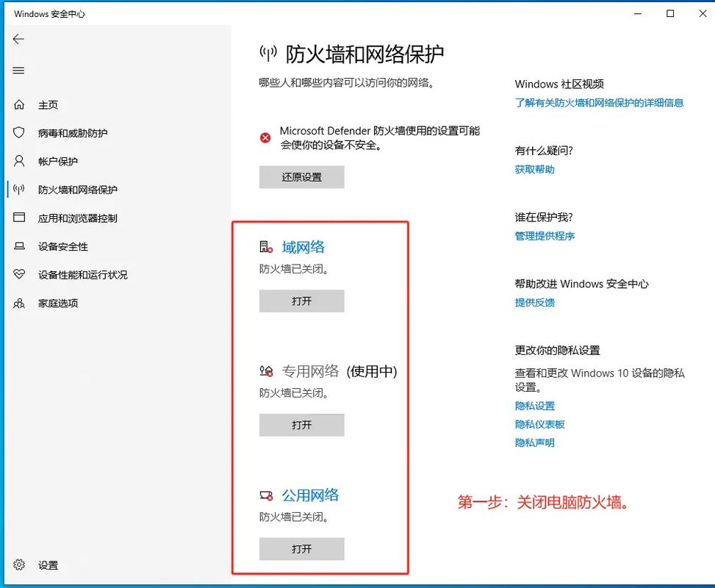Open the 专用网络 settings link
Viewport: 715px width, 588px height.
(311, 371)
